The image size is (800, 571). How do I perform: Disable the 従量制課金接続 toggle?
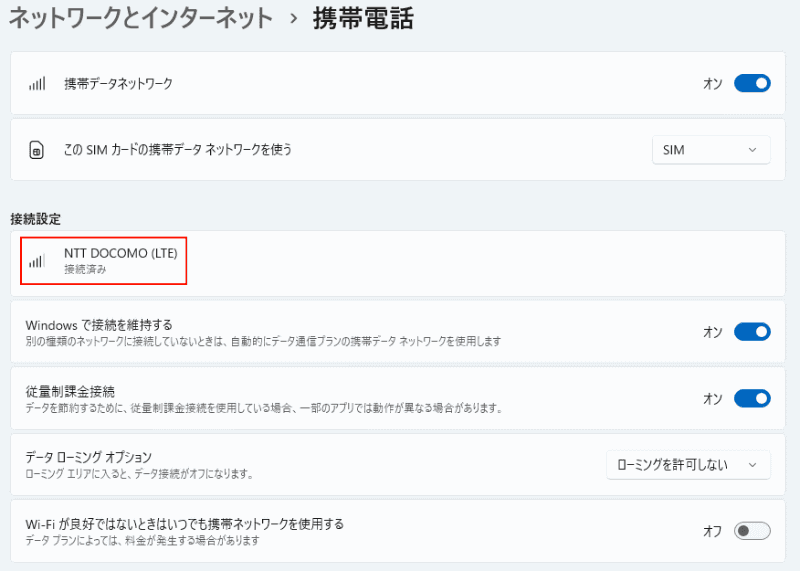coord(752,399)
